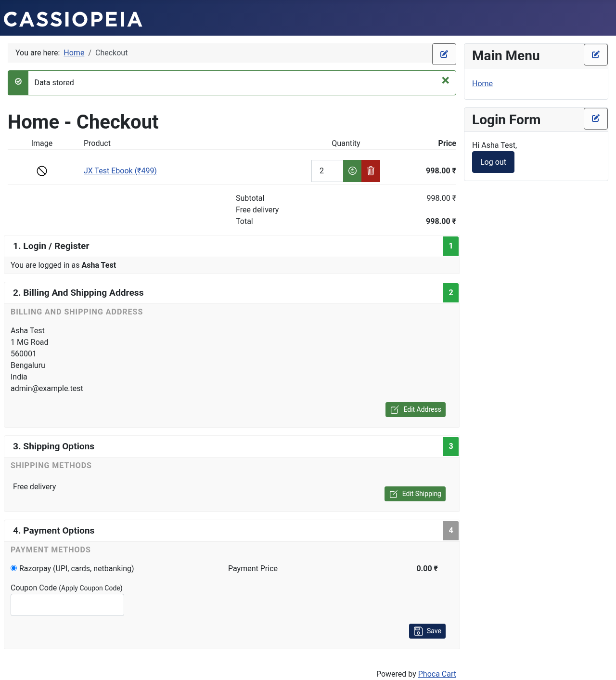Click the 'Bengaluru' city text
Image resolution: width=616 pixels, height=680 pixels.
pyautogui.click(x=28, y=365)
